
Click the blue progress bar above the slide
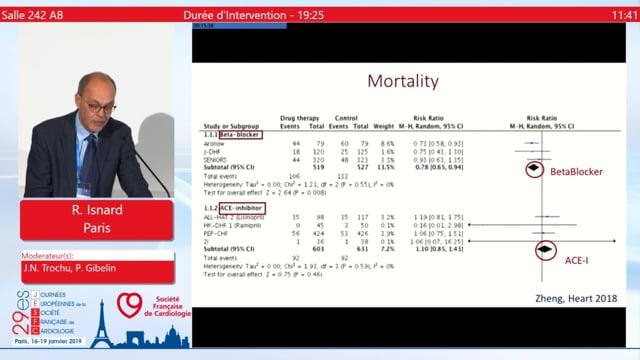tap(240, 26)
